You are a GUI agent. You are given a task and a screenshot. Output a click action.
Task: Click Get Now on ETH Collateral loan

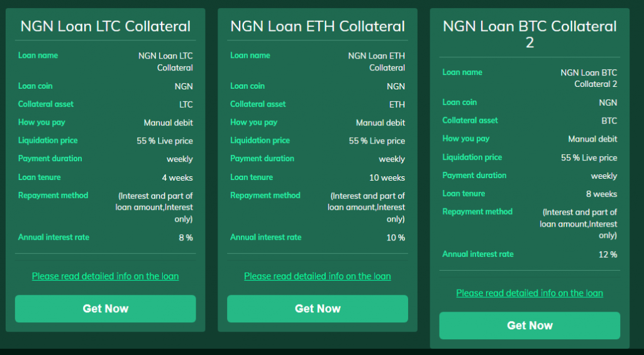tap(317, 308)
